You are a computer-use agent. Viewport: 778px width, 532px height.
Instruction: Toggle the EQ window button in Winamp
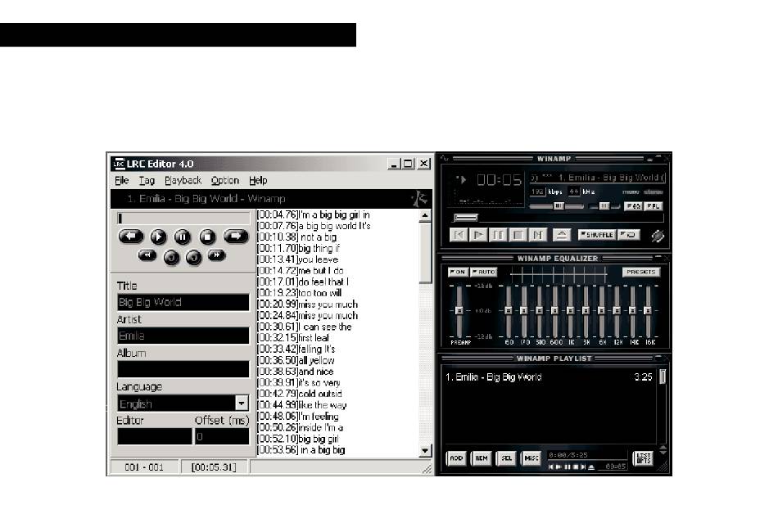(632, 206)
